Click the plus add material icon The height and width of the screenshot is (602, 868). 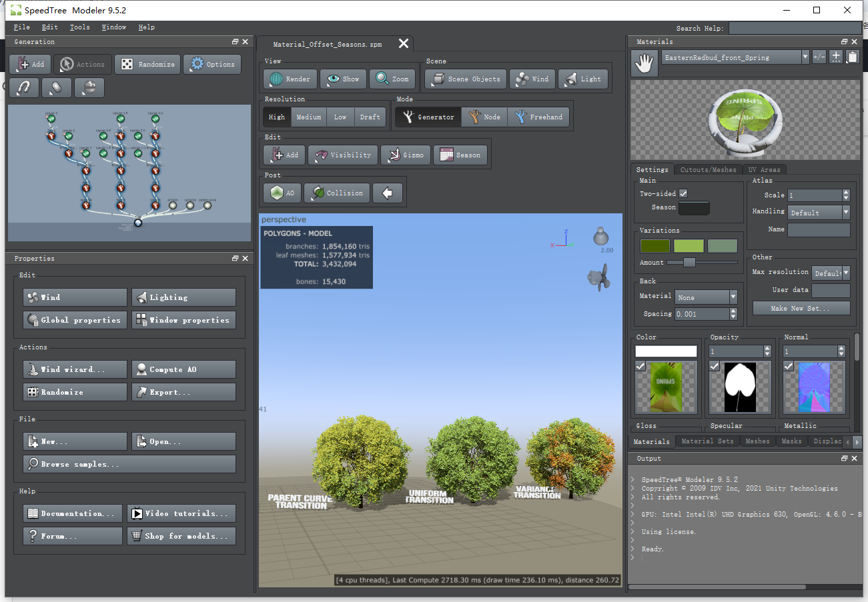point(836,57)
